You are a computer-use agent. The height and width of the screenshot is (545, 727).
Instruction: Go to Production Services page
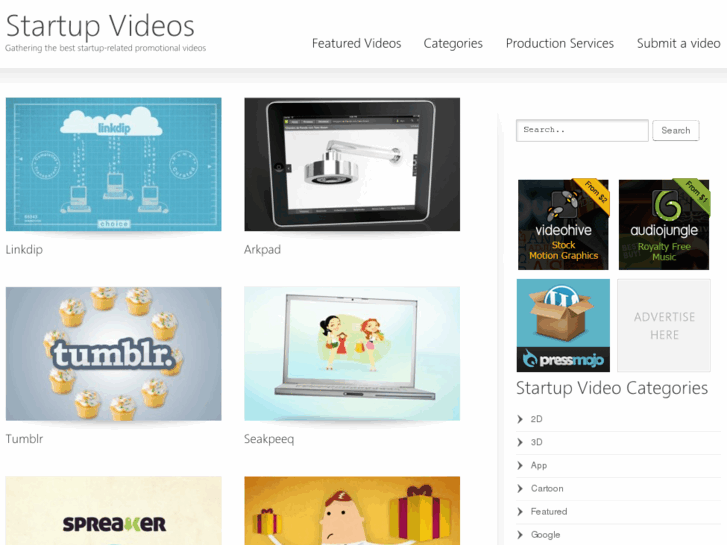[x=560, y=43]
